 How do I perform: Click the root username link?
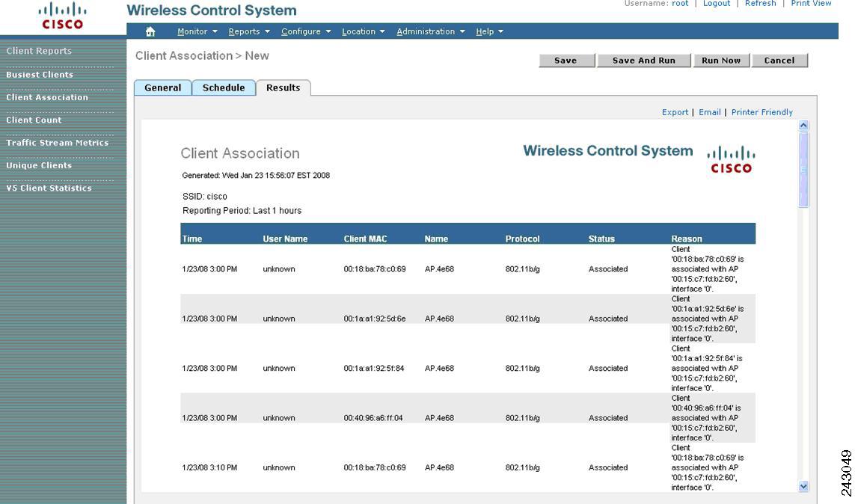point(680,3)
